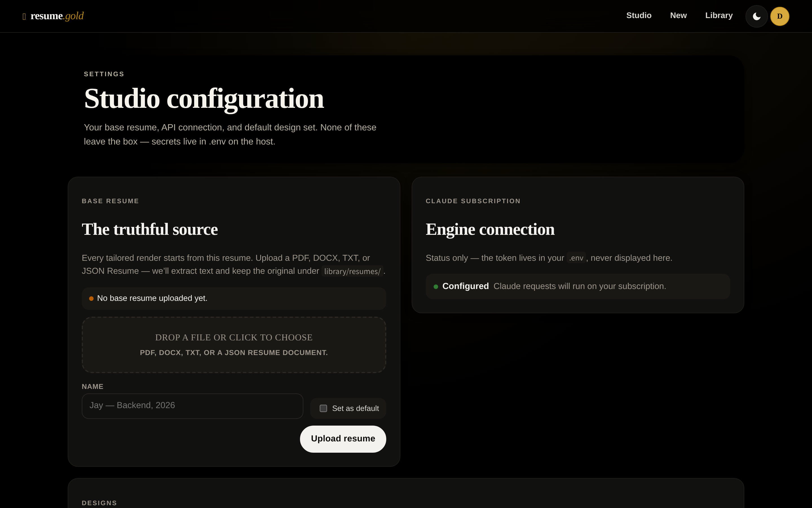Viewport: 812px width, 508px height.
Task: Click the 'BASE RESUME' section label
Action: pos(111,201)
